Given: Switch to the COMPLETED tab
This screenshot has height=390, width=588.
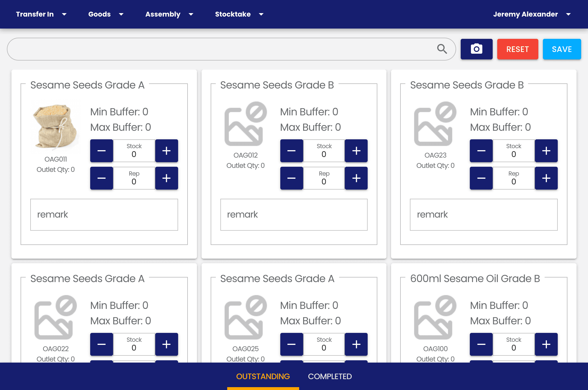Looking at the screenshot, I should tap(330, 376).
